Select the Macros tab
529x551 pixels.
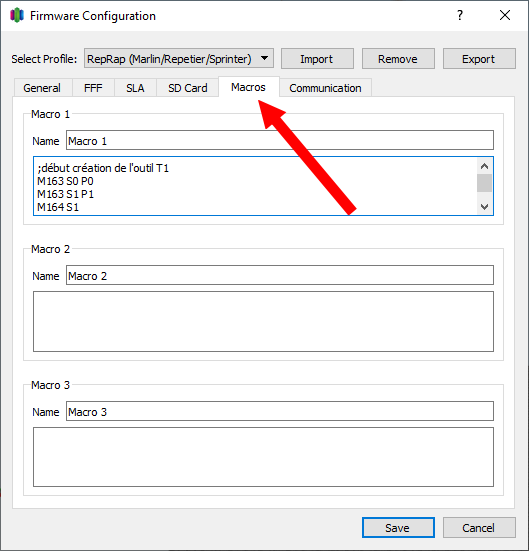[x=249, y=86]
